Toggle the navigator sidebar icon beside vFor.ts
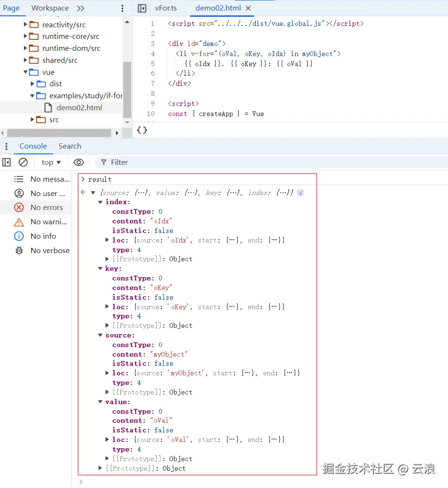Screen dimensions: 448x488 [x=142, y=8]
